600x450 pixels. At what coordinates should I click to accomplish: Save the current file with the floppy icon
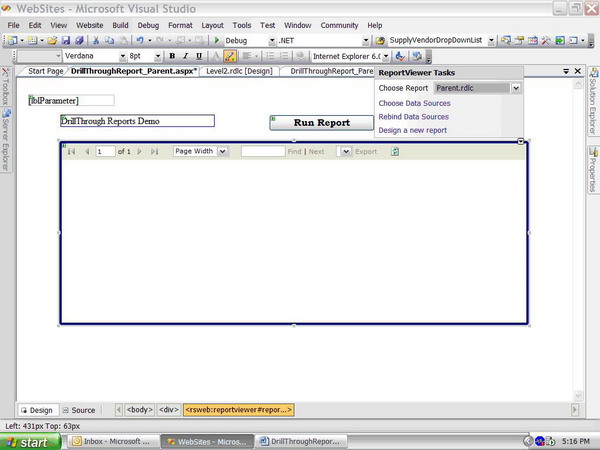pyautogui.click(x=66, y=41)
